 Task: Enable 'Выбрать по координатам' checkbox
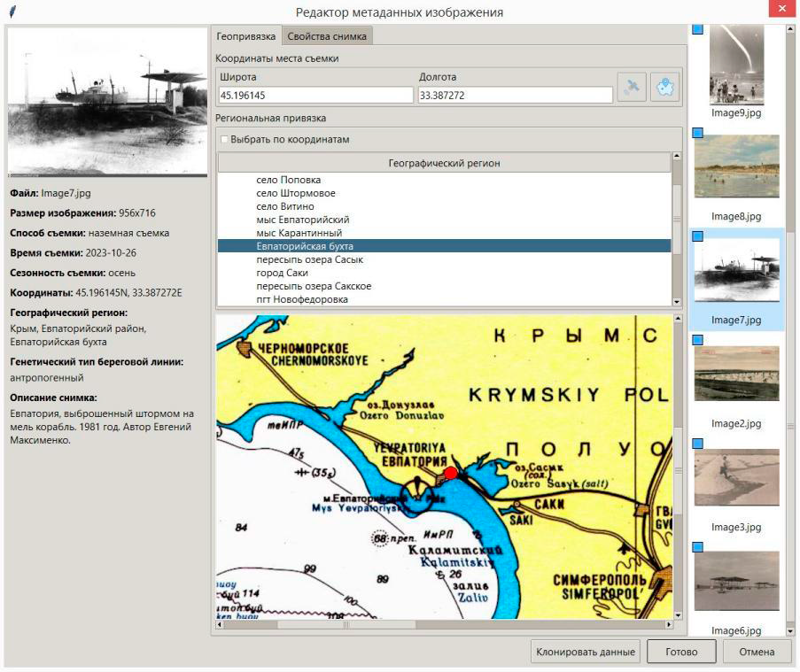point(224,140)
